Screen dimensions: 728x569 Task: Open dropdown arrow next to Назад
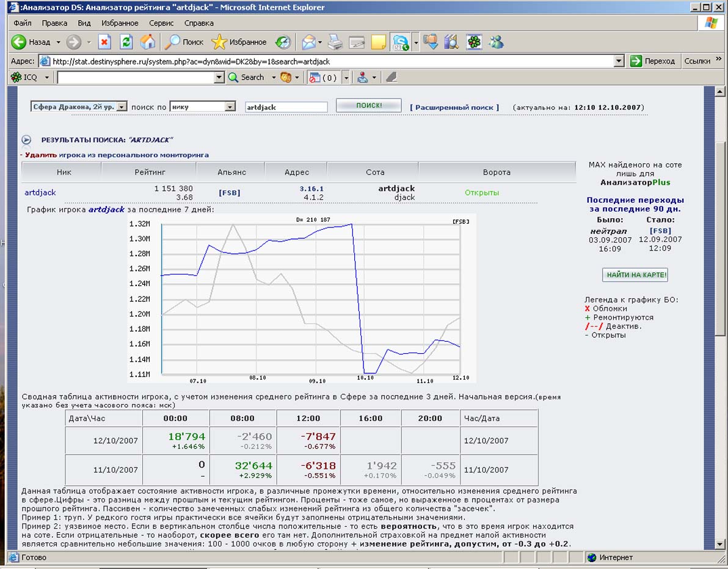tap(58, 42)
